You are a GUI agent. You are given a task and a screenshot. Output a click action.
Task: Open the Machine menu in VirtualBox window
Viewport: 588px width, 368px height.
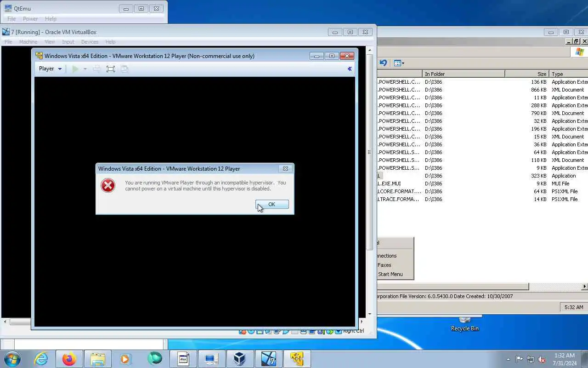coord(28,42)
